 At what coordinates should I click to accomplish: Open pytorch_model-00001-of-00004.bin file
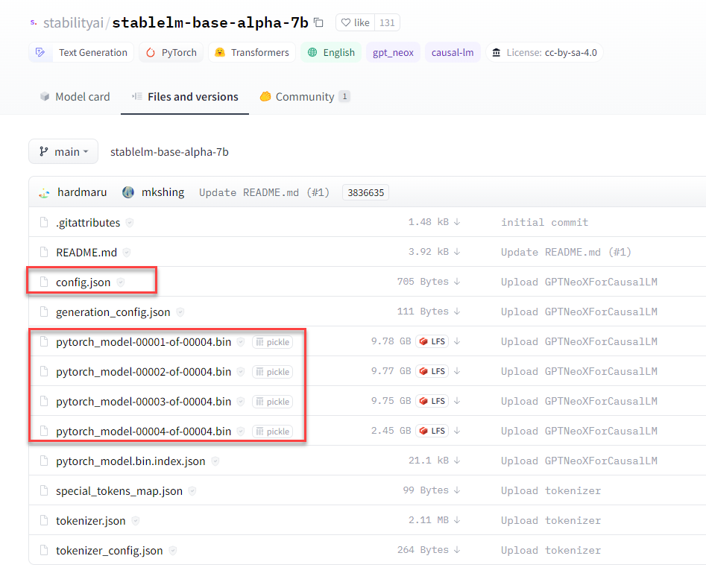[144, 342]
